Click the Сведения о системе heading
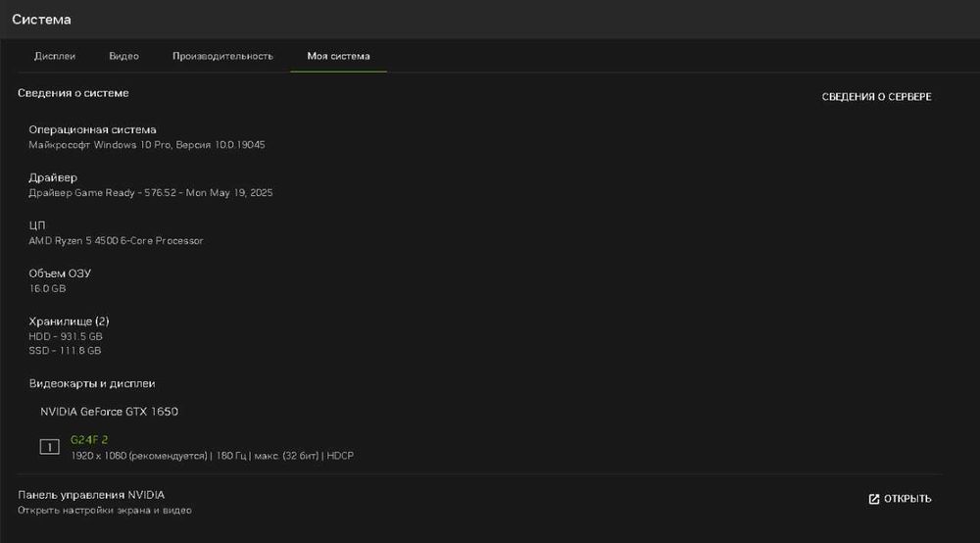Viewport: 980px width, 543px height. coord(73,93)
